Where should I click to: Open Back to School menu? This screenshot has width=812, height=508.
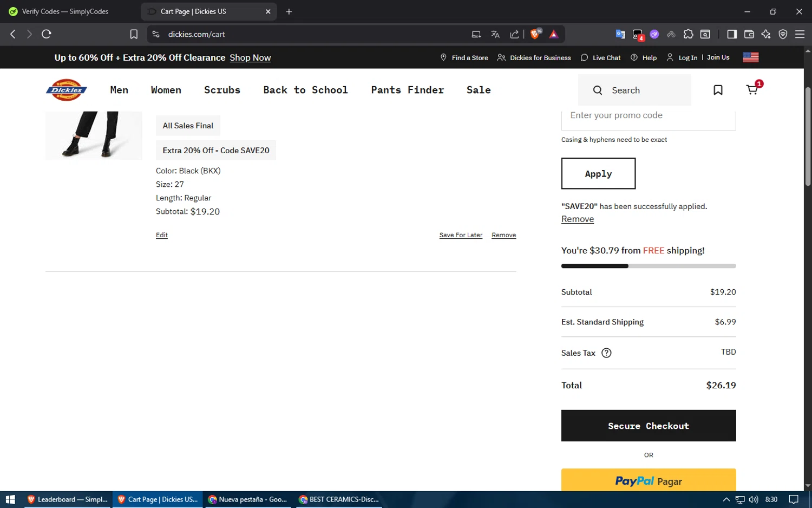coord(305,90)
